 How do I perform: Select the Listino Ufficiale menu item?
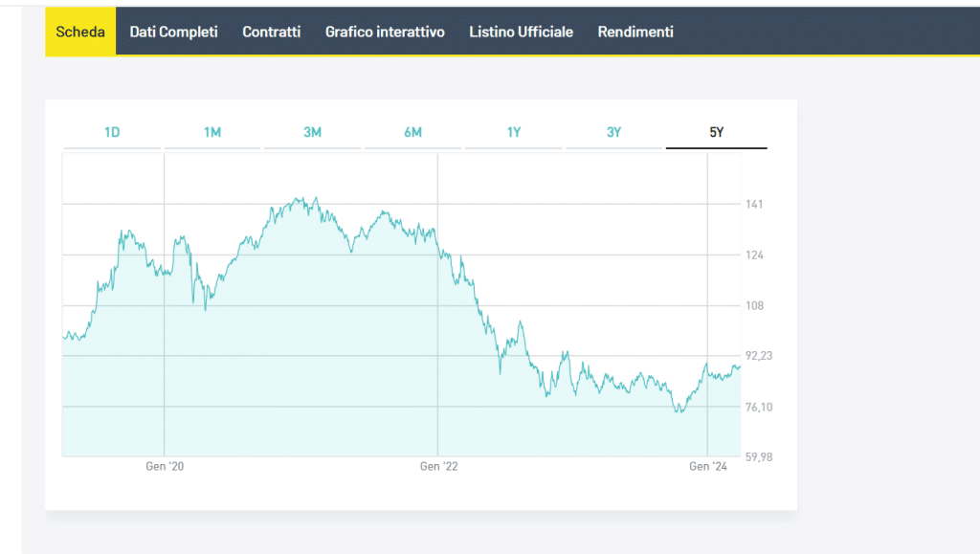(x=521, y=32)
